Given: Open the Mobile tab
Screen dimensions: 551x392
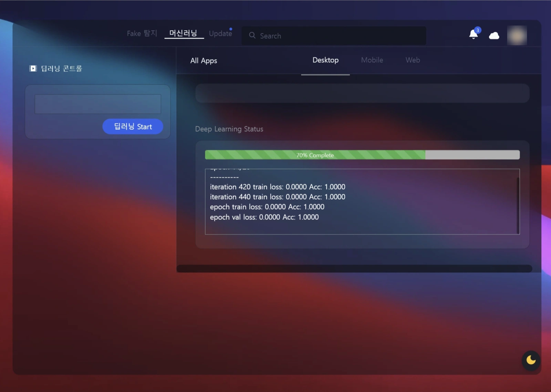Looking at the screenshot, I should pyautogui.click(x=372, y=60).
